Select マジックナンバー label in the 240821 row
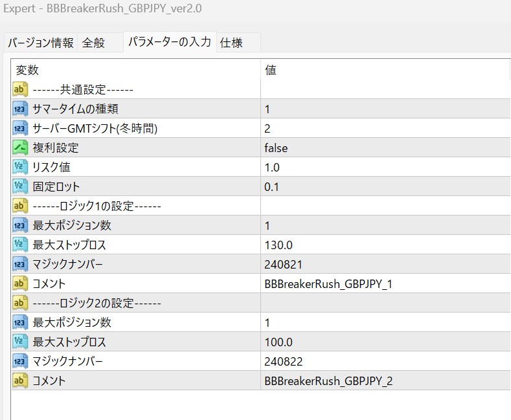The width and height of the screenshot is (511, 420). (67, 264)
